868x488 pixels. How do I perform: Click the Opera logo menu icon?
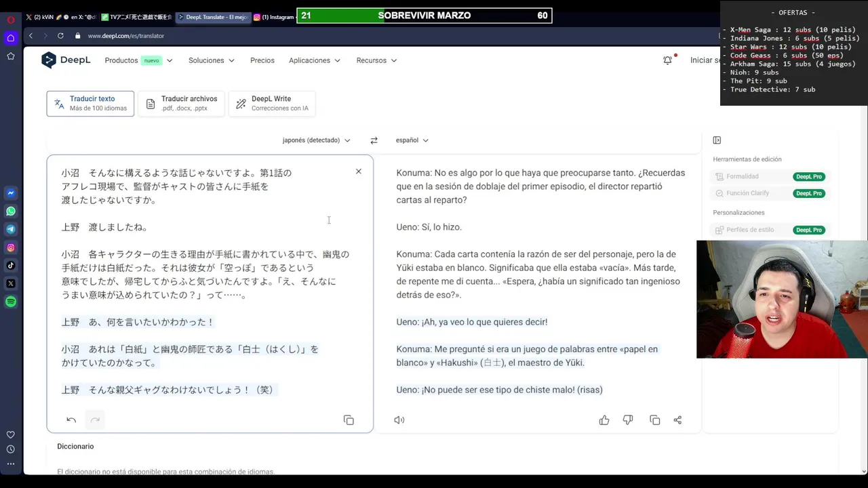[11, 20]
